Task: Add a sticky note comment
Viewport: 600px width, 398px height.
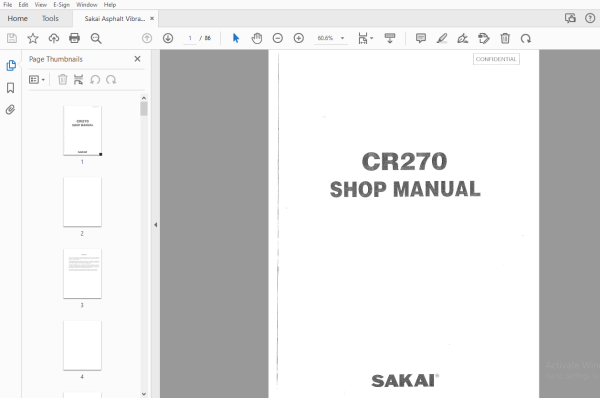Action: [x=421, y=38]
